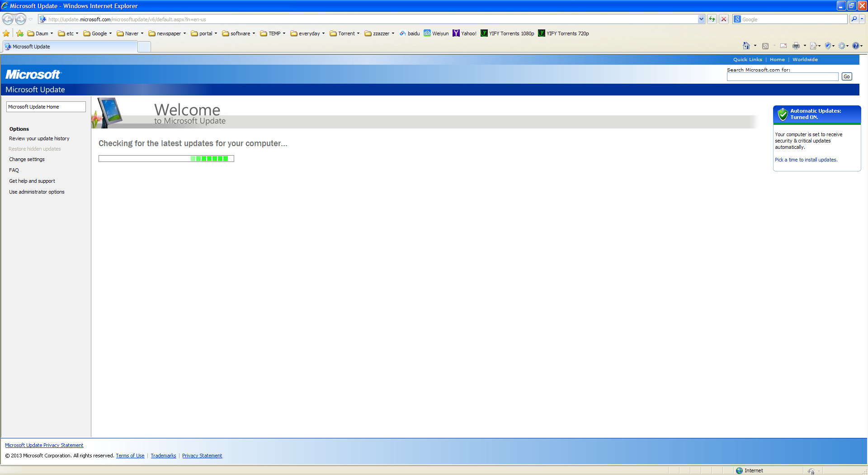Open the baidu bookmark
868x475 pixels.
click(x=410, y=33)
